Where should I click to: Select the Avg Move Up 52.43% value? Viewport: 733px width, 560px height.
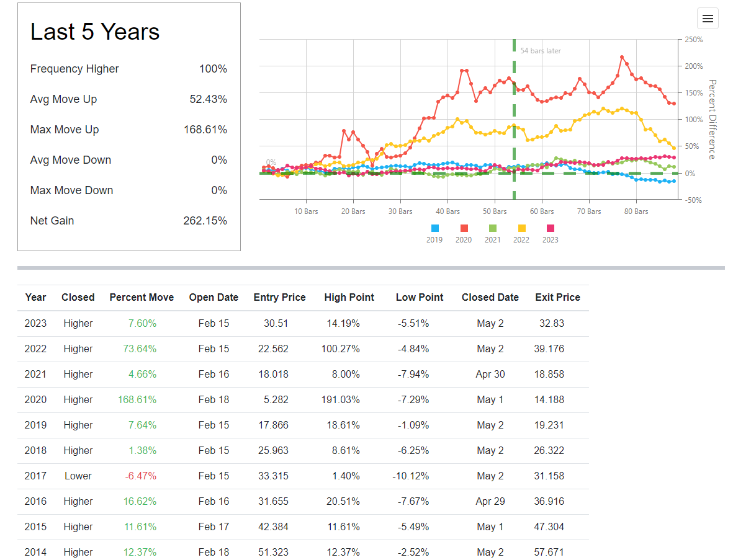(x=208, y=99)
